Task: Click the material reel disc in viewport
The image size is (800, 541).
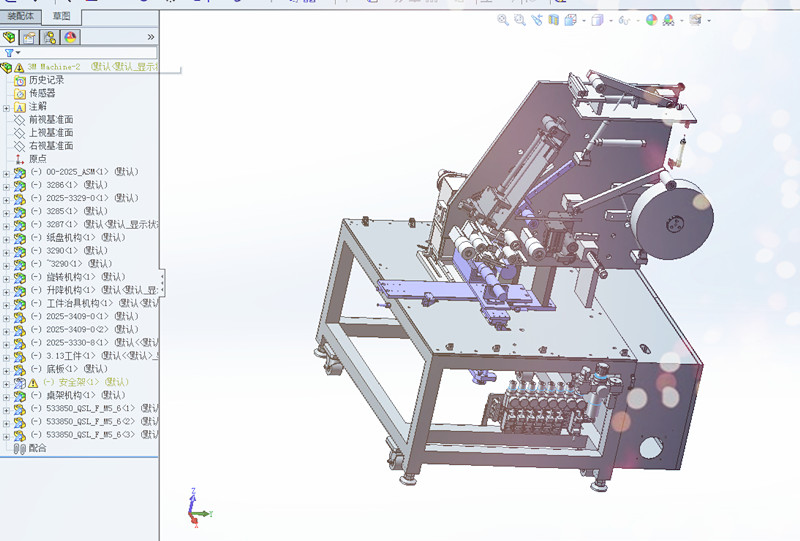Action: pos(672,220)
